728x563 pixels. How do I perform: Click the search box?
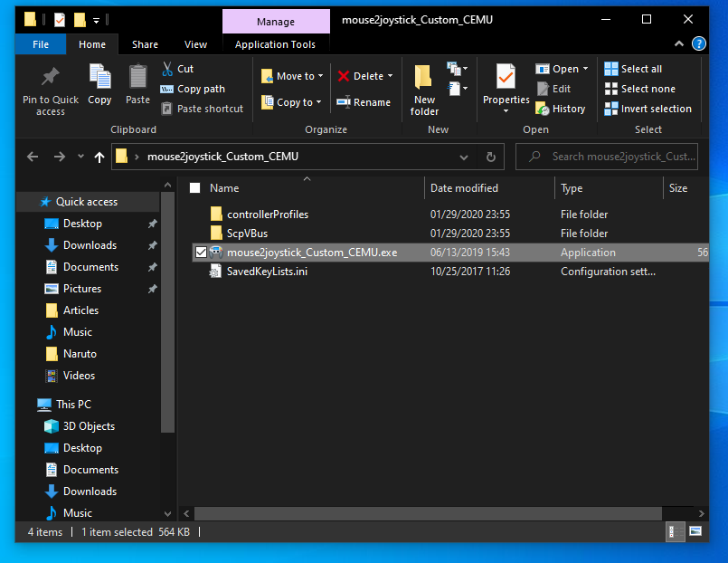[606, 157]
